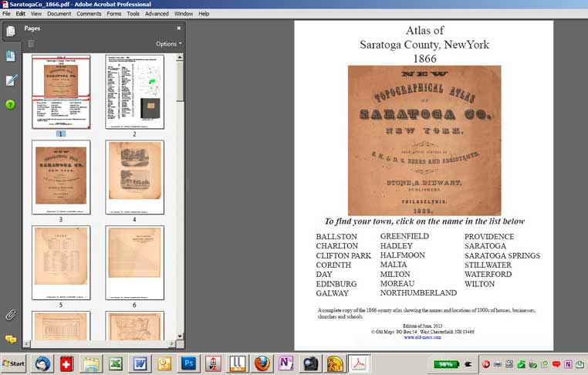Select page 1 thumbnail in Pages panel
The width and height of the screenshot is (588, 375).
click(61, 92)
